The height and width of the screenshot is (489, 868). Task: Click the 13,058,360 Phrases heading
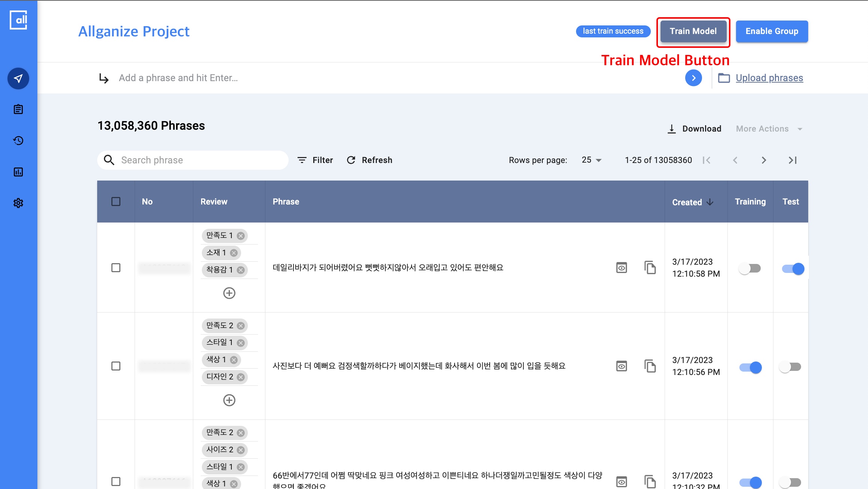151,126
